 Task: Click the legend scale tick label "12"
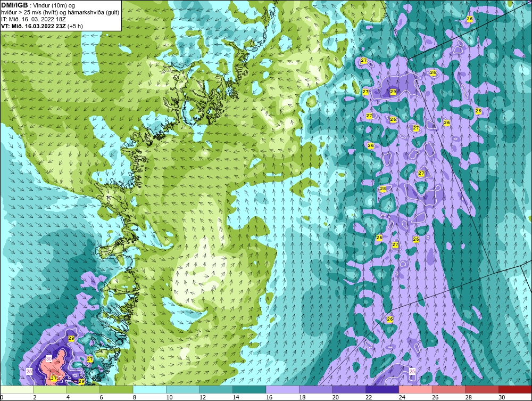click(203, 397)
